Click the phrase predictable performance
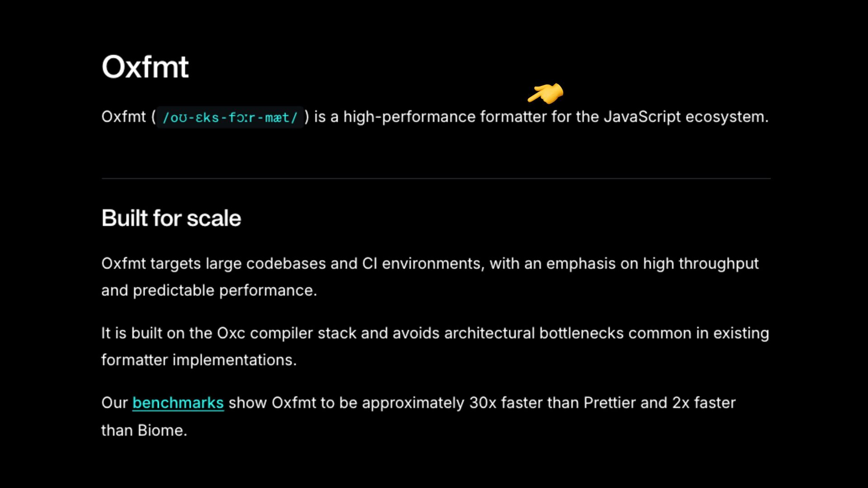This screenshot has height=488, width=868. coord(223,291)
